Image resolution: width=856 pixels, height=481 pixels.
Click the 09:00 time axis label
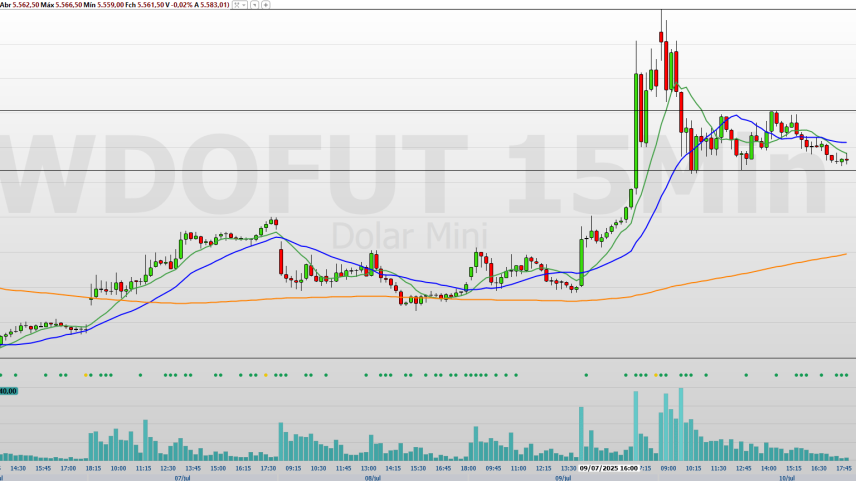(668, 468)
